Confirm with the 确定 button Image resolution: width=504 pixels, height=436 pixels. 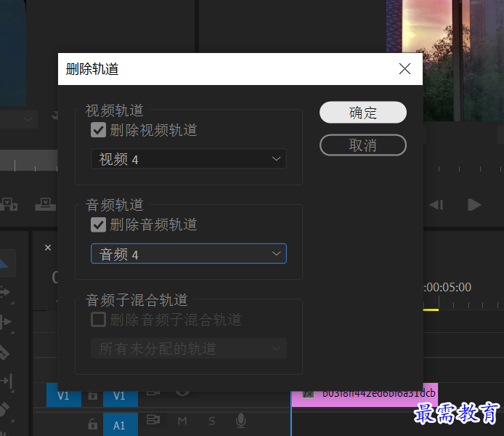coord(363,113)
